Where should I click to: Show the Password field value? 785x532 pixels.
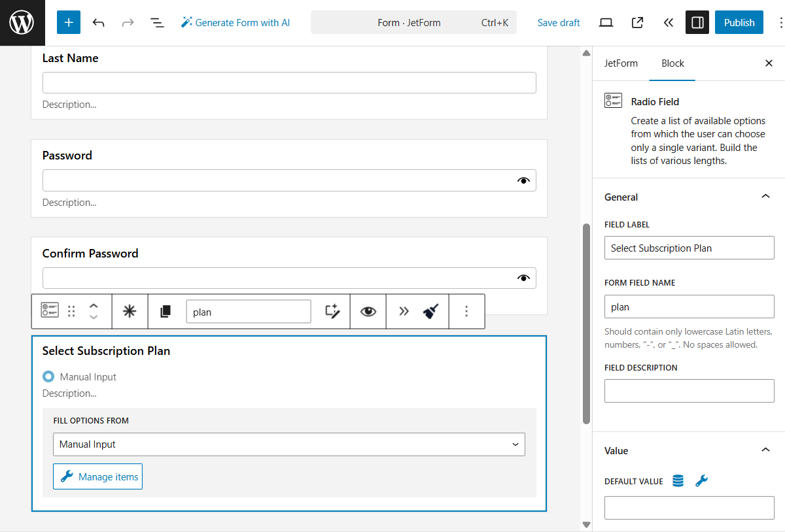pos(523,180)
